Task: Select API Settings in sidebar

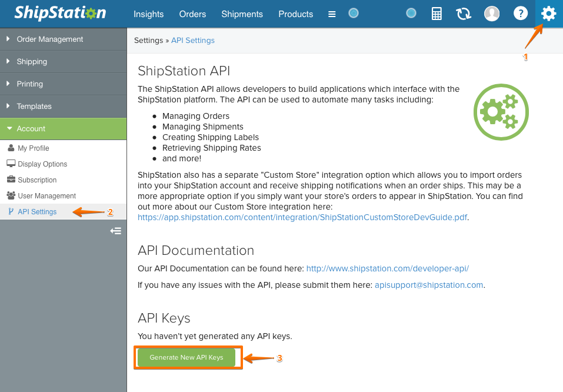Action: [37, 212]
